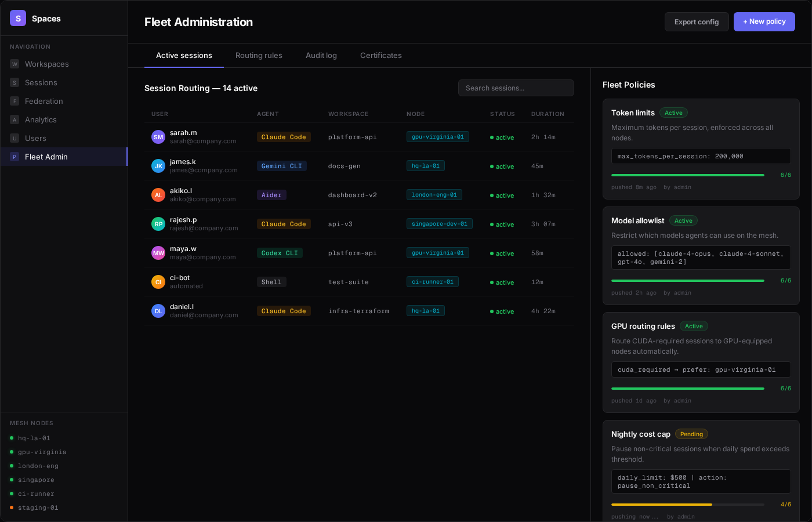Open Analytics via its sidebar icon

(14, 119)
